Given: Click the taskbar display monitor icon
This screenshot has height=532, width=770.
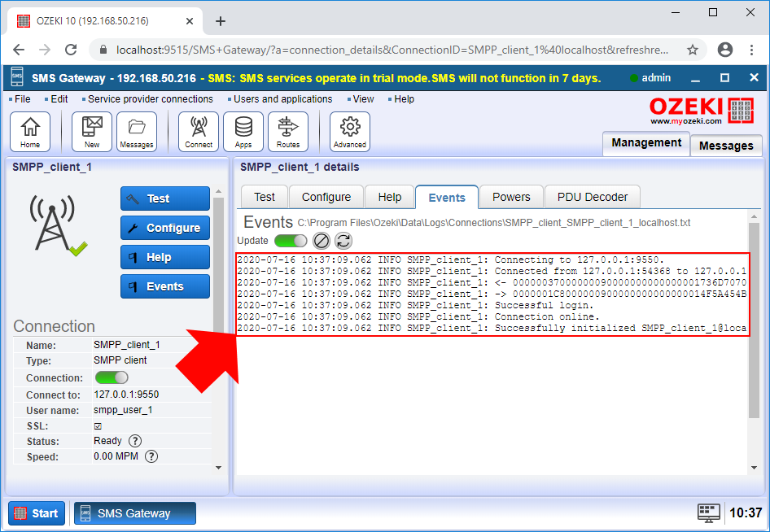Looking at the screenshot, I should (709, 513).
